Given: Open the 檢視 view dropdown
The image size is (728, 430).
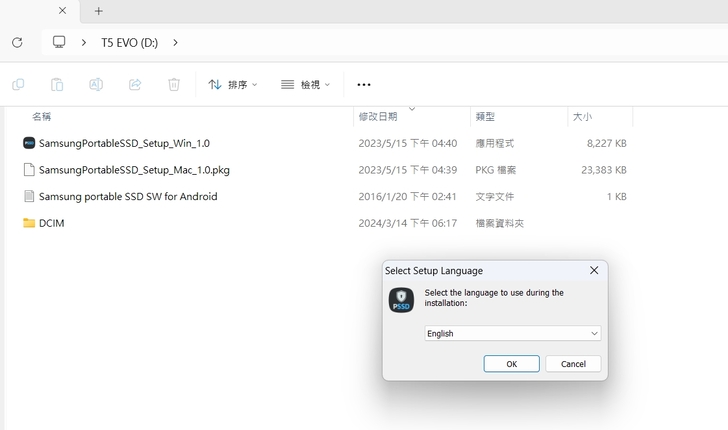Looking at the screenshot, I should [x=306, y=85].
